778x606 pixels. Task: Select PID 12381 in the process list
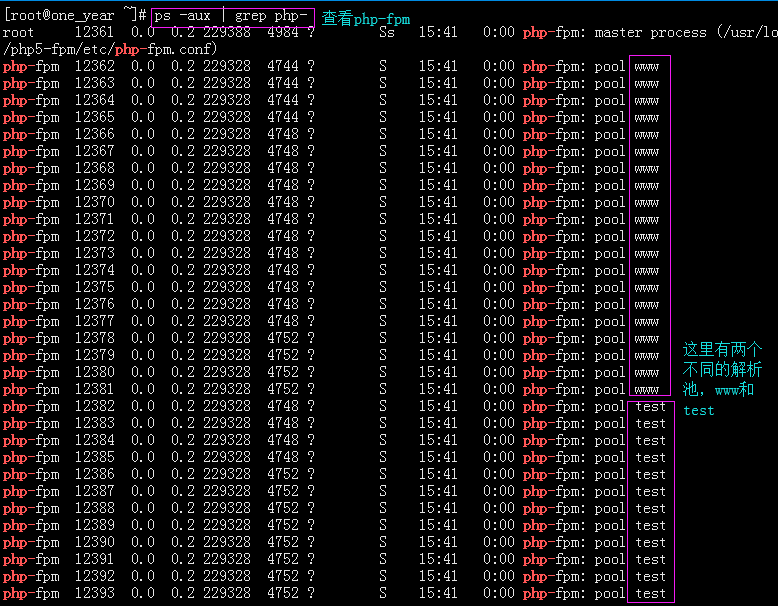tap(94, 389)
